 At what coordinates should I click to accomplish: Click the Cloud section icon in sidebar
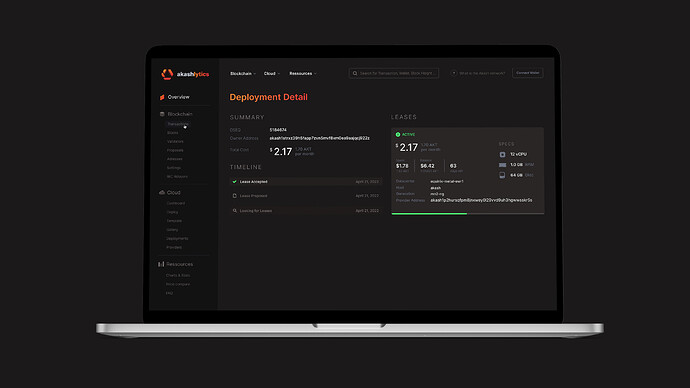pos(162,193)
